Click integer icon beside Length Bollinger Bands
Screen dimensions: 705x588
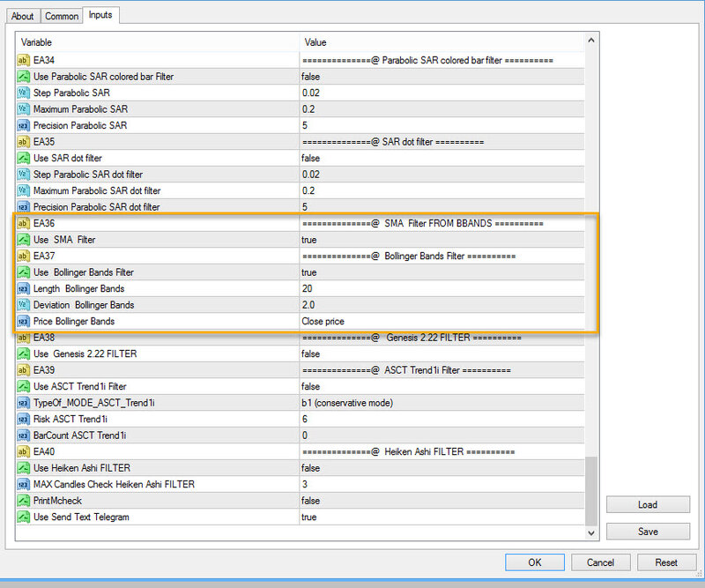(x=24, y=288)
